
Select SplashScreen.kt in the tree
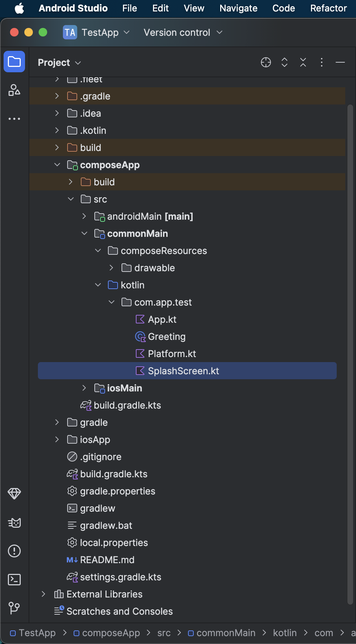coord(187,371)
